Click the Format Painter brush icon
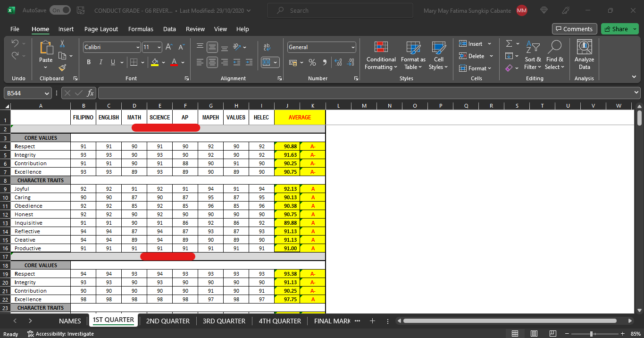The image size is (644, 338). point(62,68)
